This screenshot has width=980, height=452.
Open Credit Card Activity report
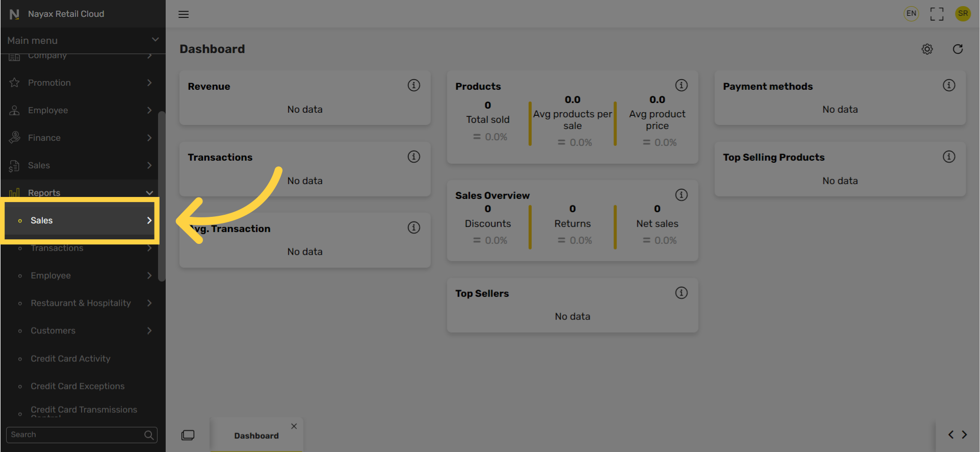tap(70, 359)
